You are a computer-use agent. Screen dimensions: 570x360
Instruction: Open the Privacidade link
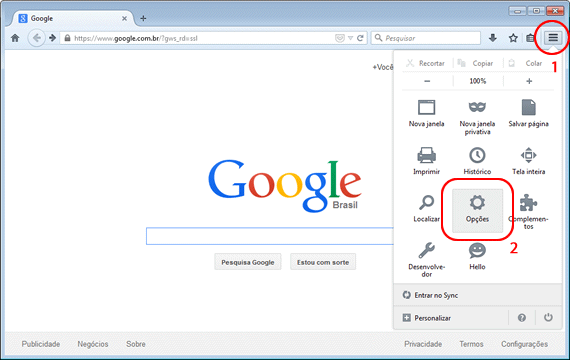423,344
